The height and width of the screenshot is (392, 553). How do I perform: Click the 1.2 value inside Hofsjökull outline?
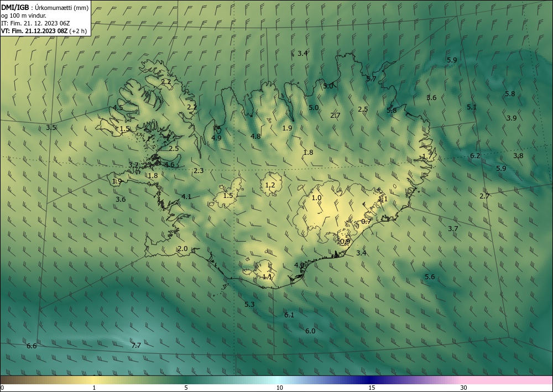(x=270, y=185)
